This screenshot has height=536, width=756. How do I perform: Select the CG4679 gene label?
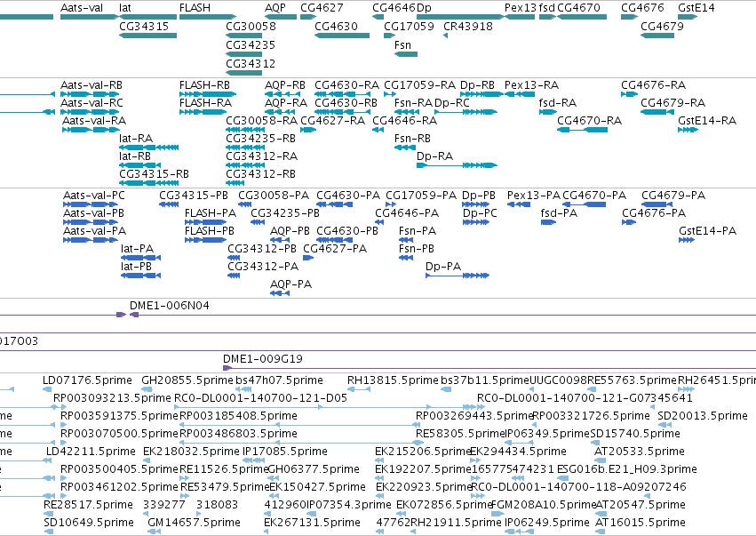662,26
